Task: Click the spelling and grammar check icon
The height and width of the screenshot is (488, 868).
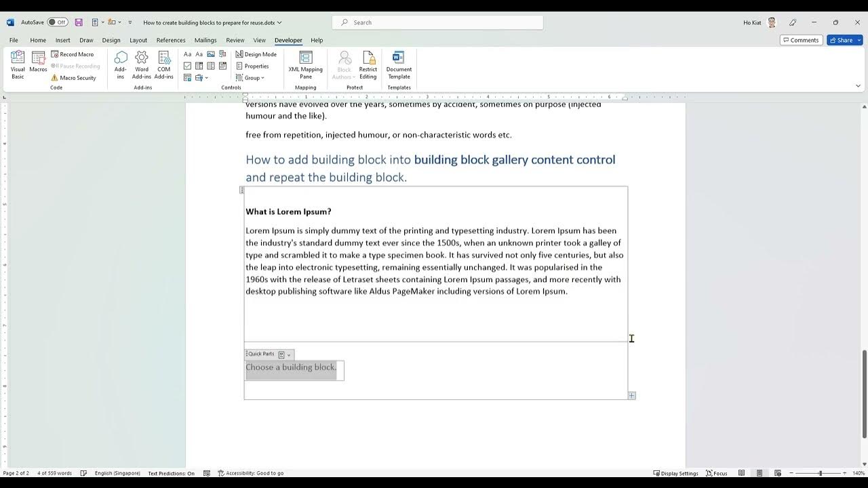Action: [x=83, y=473]
